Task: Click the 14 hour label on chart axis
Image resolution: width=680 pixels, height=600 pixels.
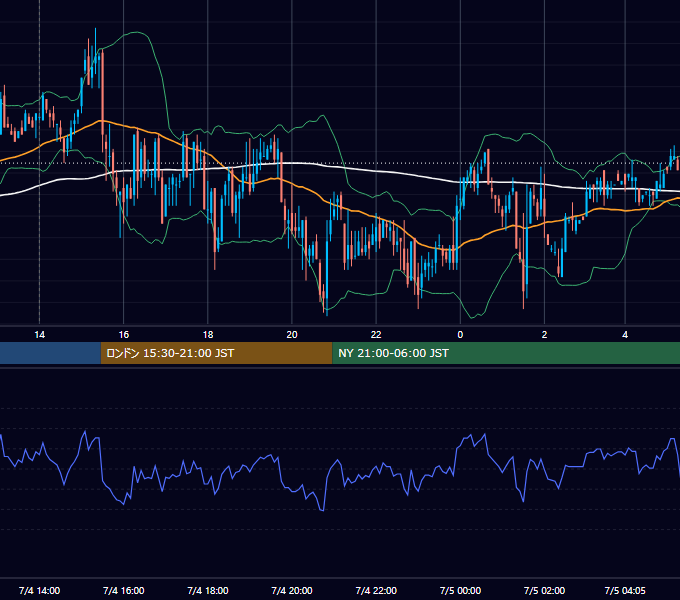Action: 39,335
